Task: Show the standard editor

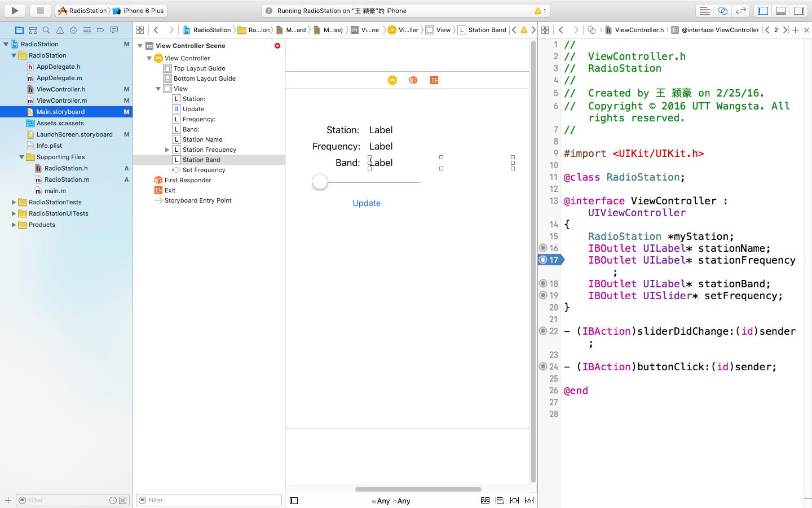Action: point(704,10)
